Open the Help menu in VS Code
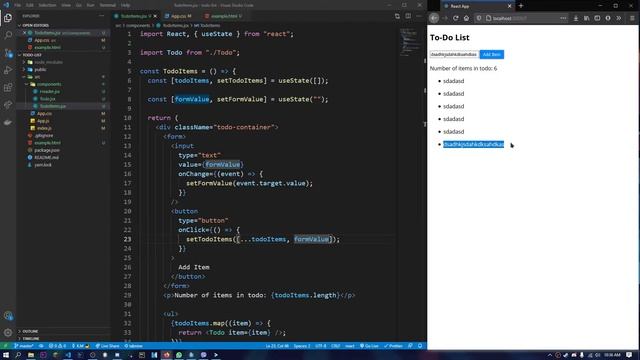This screenshot has height=360, width=640. pyautogui.click(x=125, y=5)
